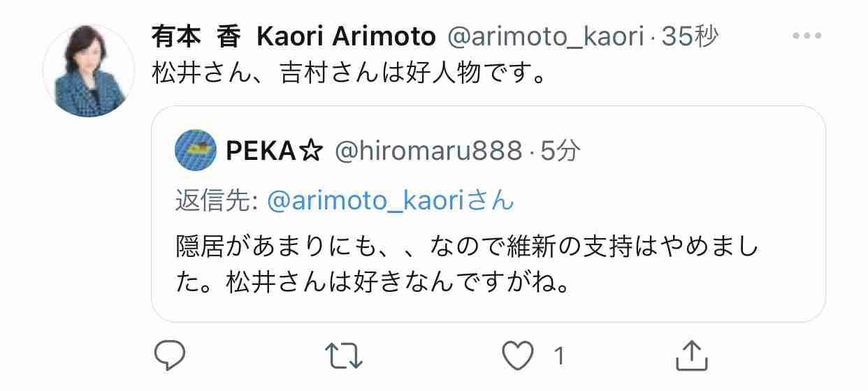
Task: Open the reply speech bubble icon
Action: click(x=169, y=356)
